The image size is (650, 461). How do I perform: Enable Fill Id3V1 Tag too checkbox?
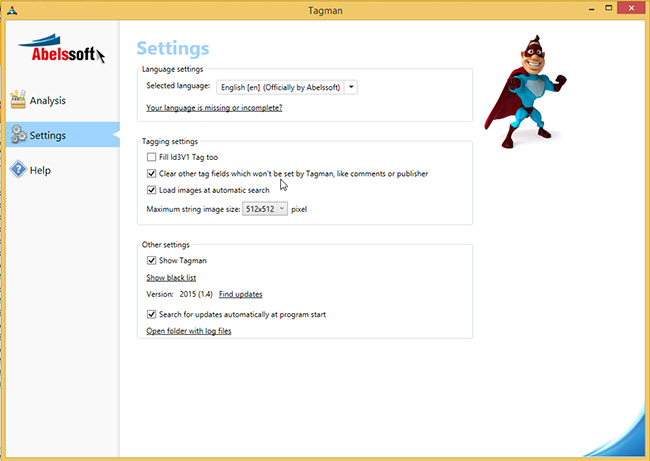tap(152, 157)
